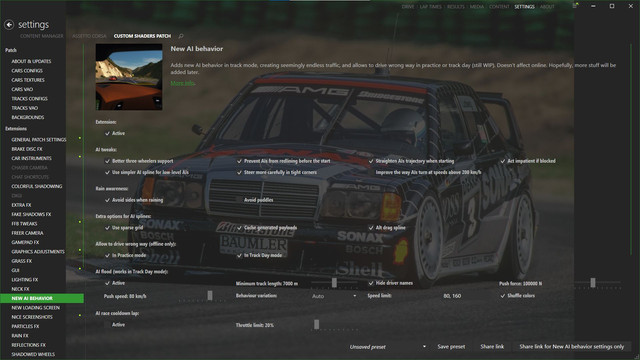640x360 pixels.
Task: Open the search magnifier icon
Action: tap(181, 36)
